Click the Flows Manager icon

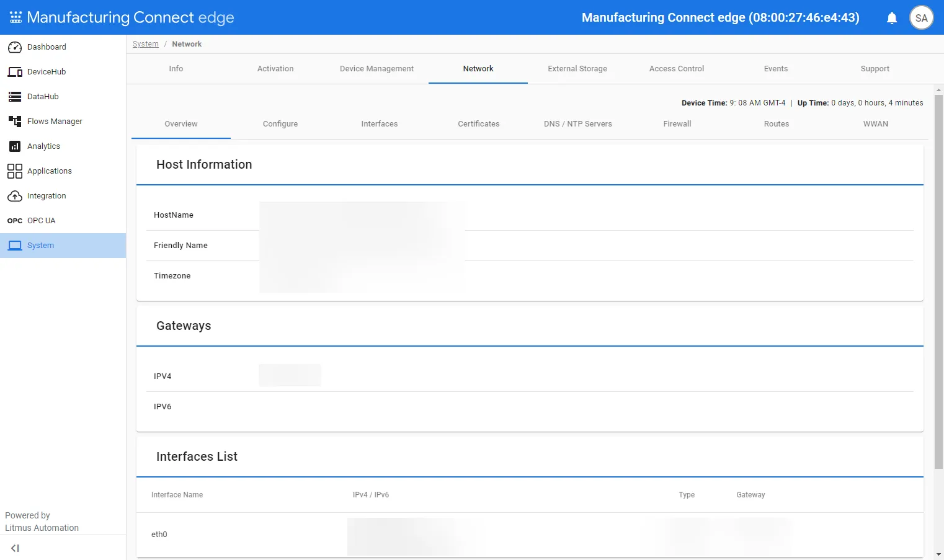(x=15, y=122)
